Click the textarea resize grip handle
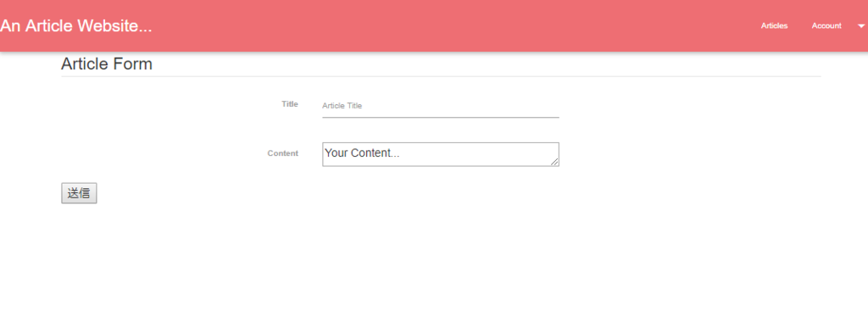The height and width of the screenshot is (316, 868). (554, 162)
